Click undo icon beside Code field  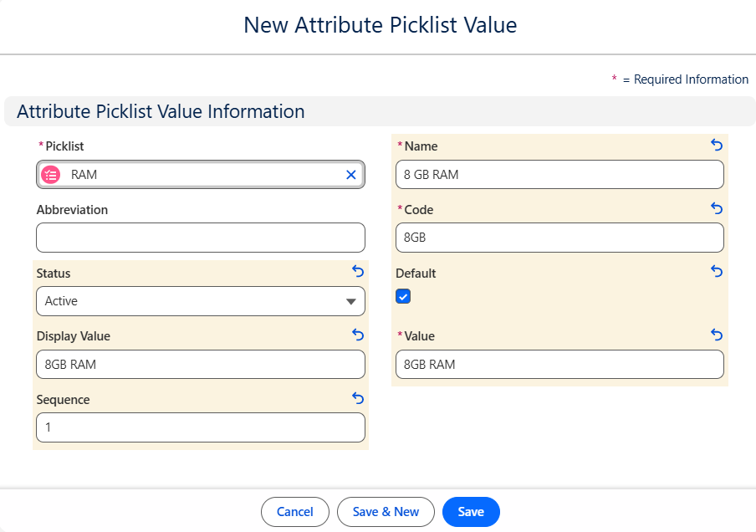tap(716, 208)
